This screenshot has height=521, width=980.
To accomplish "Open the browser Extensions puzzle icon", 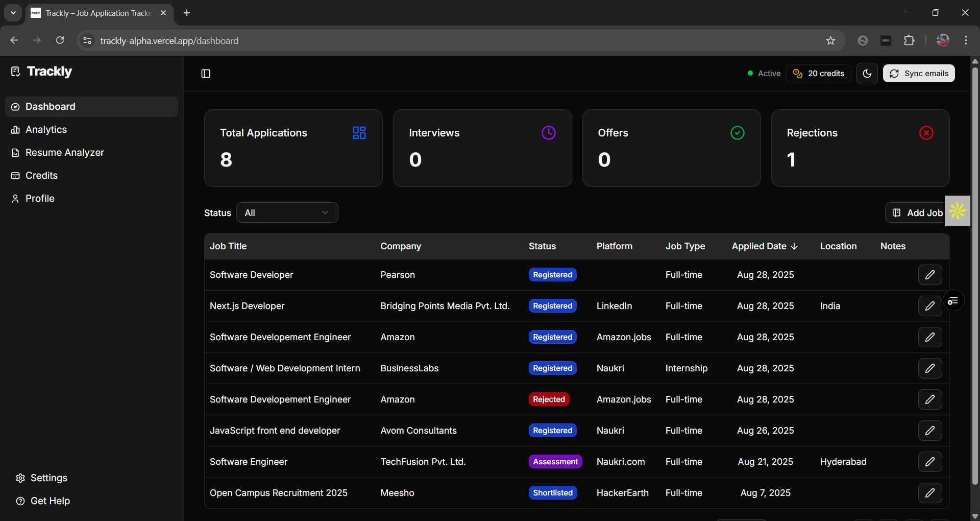I will point(909,40).
